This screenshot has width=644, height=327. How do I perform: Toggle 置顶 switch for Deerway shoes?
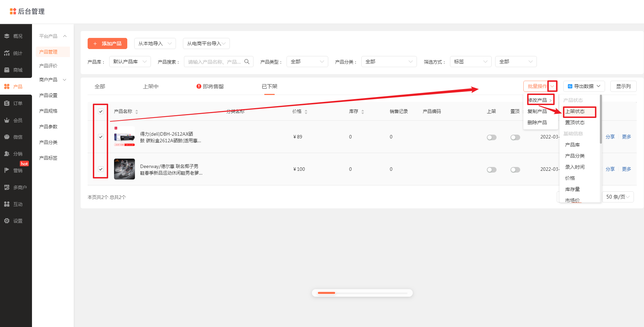click(515, 170)
